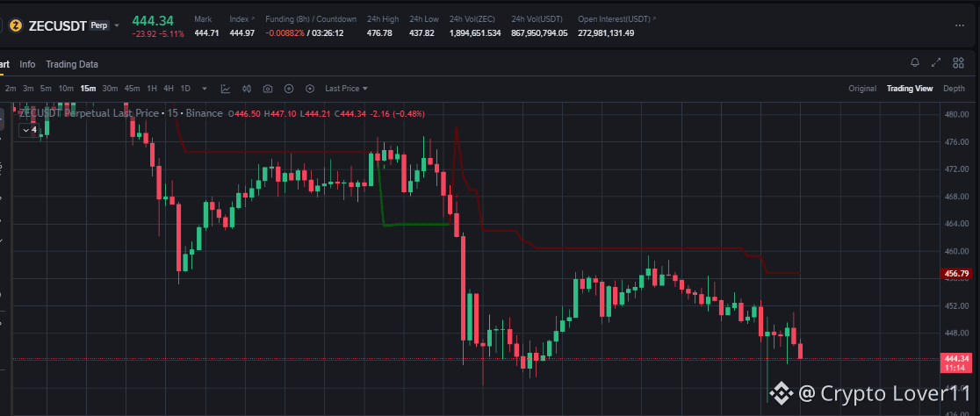The height and width of the screenshot is (416, 980).
Task: Click the 460.00 price axis tick
Action: [x=957, y=252]
